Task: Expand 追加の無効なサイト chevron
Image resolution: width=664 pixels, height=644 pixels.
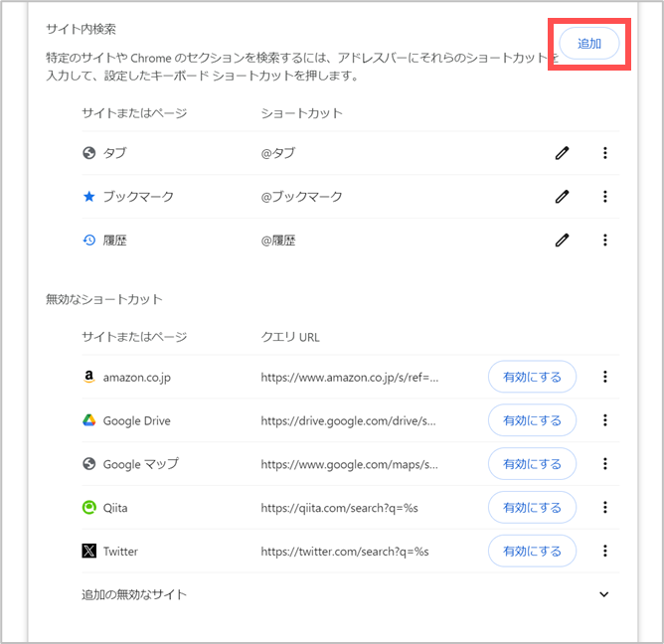Action: [x=604, y=594]
